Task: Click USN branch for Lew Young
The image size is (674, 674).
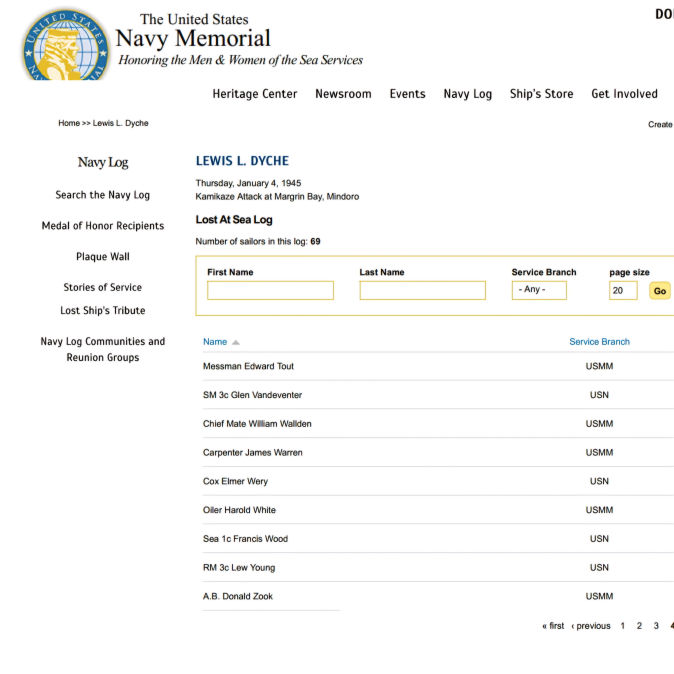Action: coord(599,568)
